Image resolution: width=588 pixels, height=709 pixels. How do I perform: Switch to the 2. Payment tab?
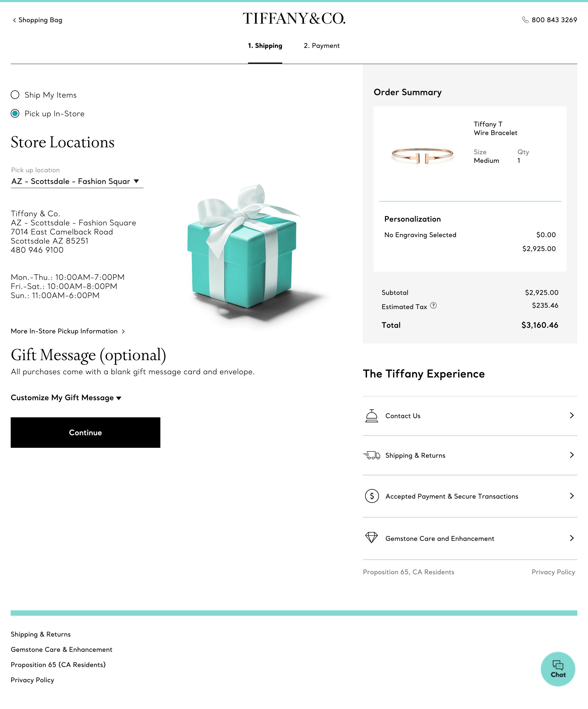(x=321, y=45)
